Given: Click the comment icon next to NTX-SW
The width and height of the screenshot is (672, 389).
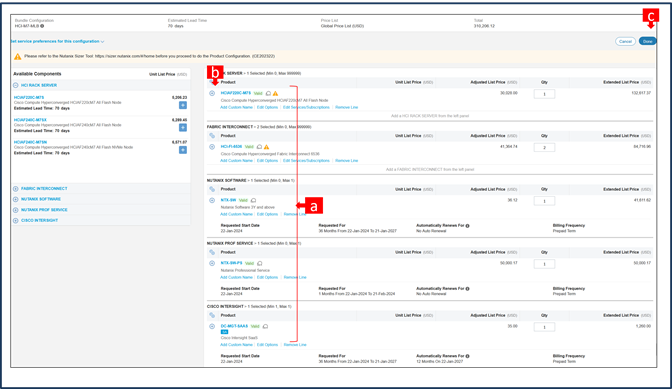Looking at the screenshot, I should (254, 200).
